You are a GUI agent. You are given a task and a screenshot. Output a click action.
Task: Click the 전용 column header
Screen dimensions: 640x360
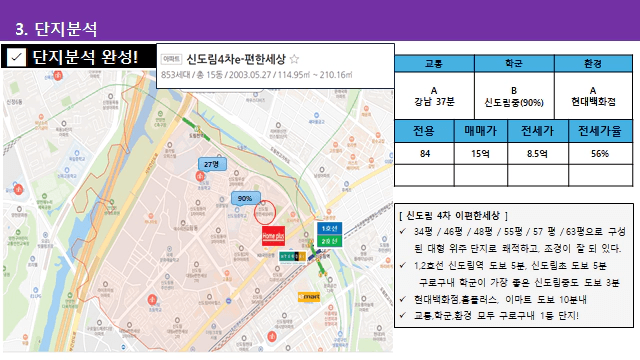pos(424,131)
